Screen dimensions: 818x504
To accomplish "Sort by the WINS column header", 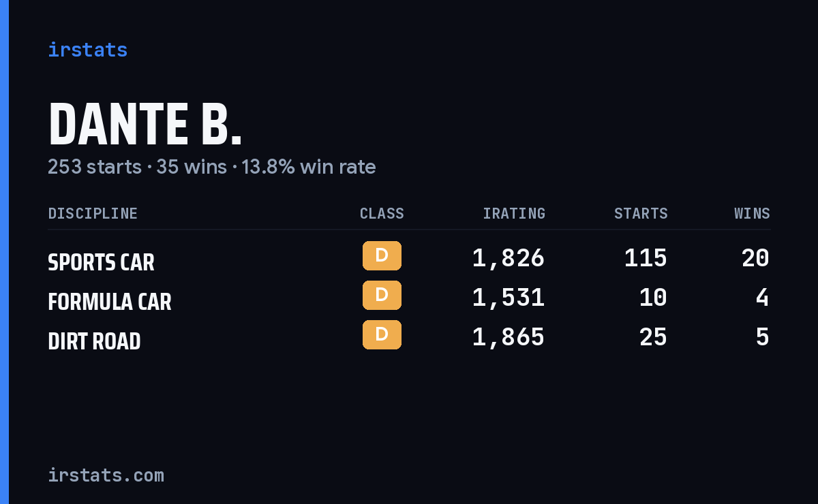I will coord(752,213).
